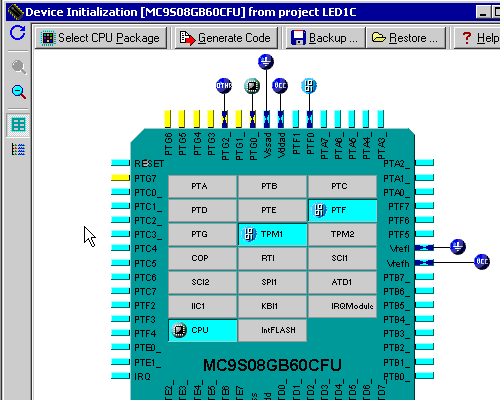
Task: Select the SPI1 module block
Action: point(272,282)
